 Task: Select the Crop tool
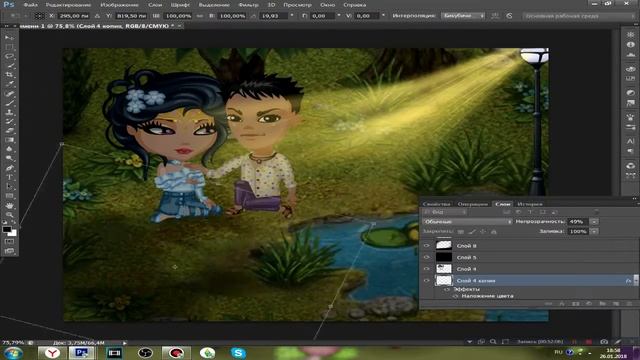click(x=9, y=75)
